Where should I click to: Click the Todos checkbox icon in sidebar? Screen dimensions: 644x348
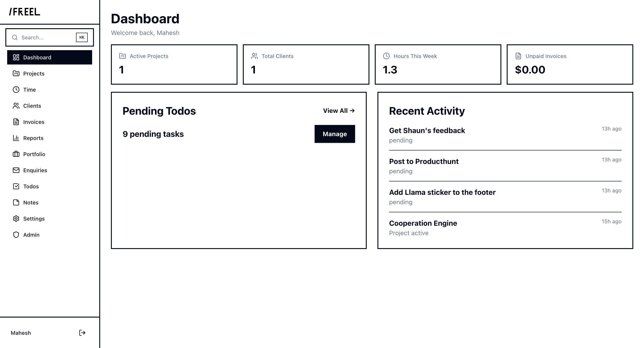click(16, 186)
